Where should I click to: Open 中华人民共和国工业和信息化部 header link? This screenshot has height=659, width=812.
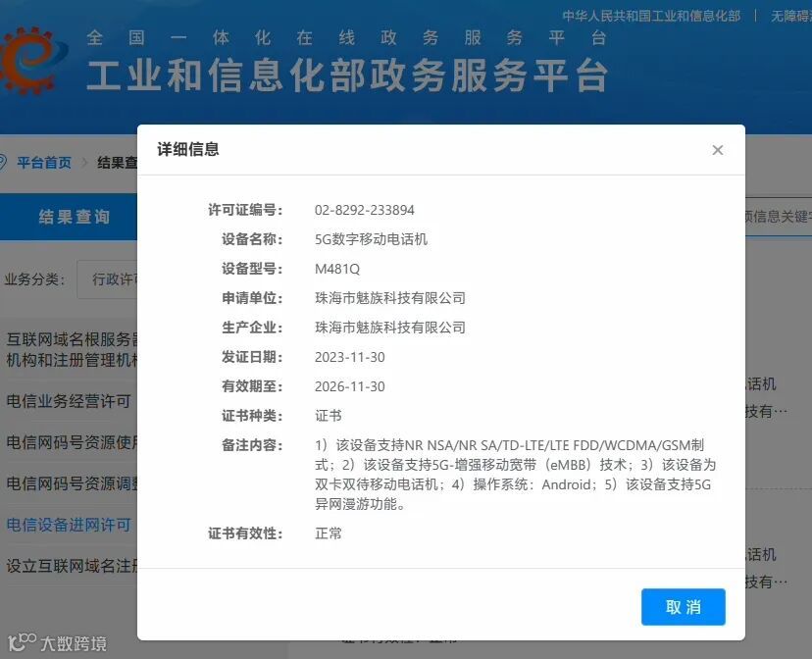pos(651,16)
